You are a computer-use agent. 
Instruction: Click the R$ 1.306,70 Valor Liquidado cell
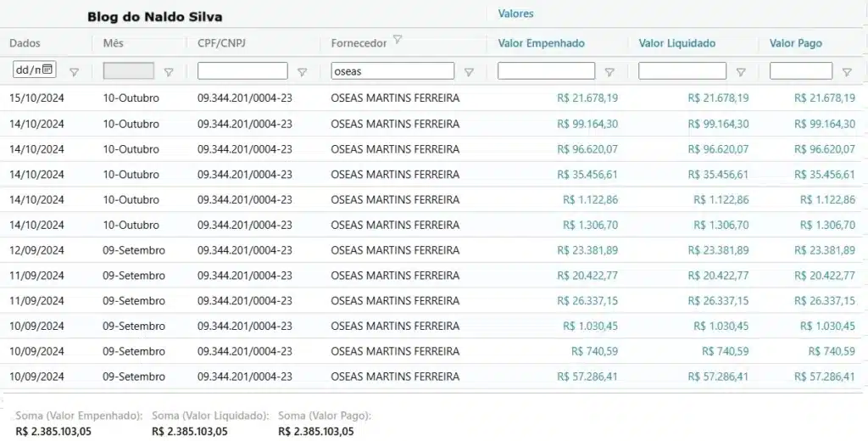721,225
